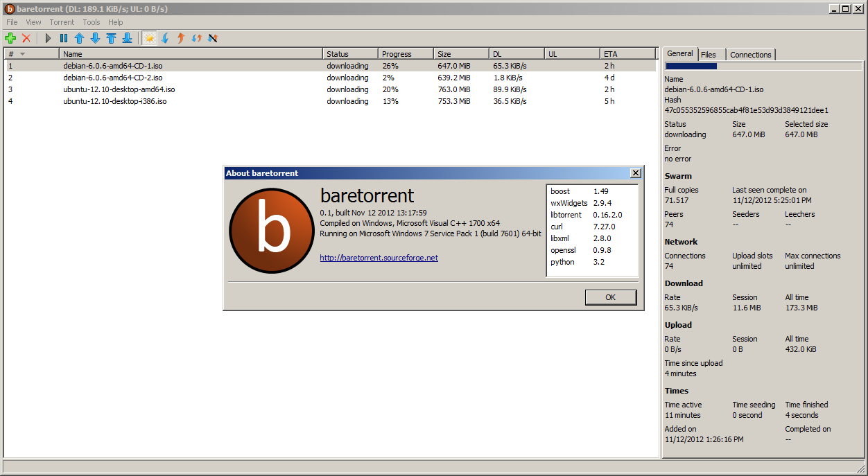The width and height of the screenshot is (868, 476).
Task: Click the upload speed limit arrow icon
Action: tap(180, 38)
